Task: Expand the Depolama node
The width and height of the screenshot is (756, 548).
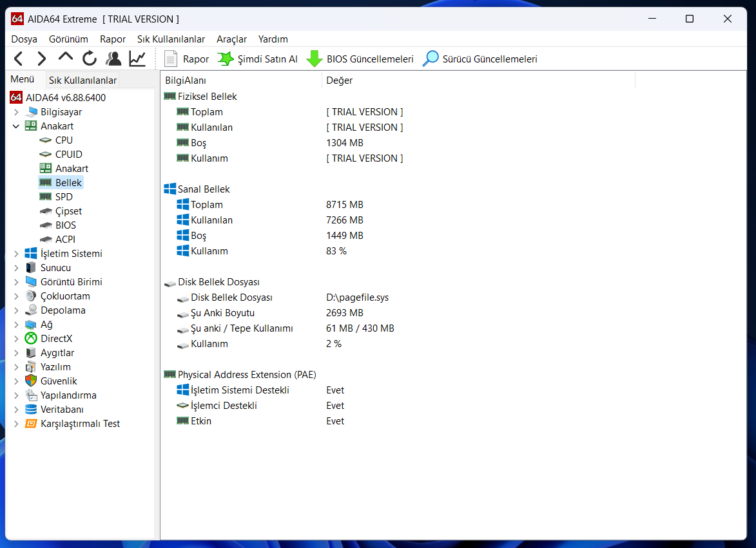Action: (16, 310)
